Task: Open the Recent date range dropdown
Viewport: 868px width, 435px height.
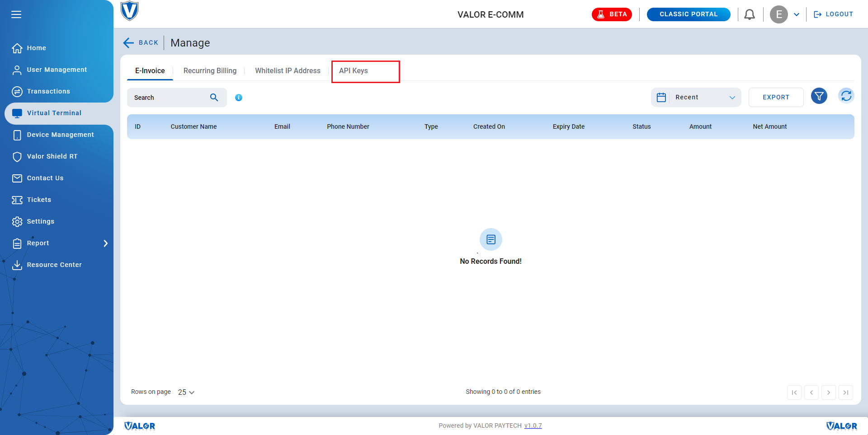Action: 696,98
